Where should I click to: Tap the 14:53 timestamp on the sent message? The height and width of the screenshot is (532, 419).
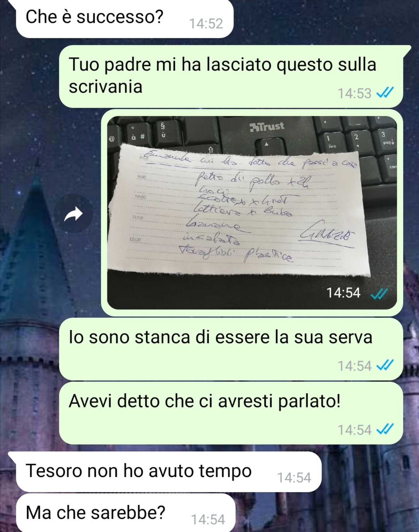coord(354,93)
